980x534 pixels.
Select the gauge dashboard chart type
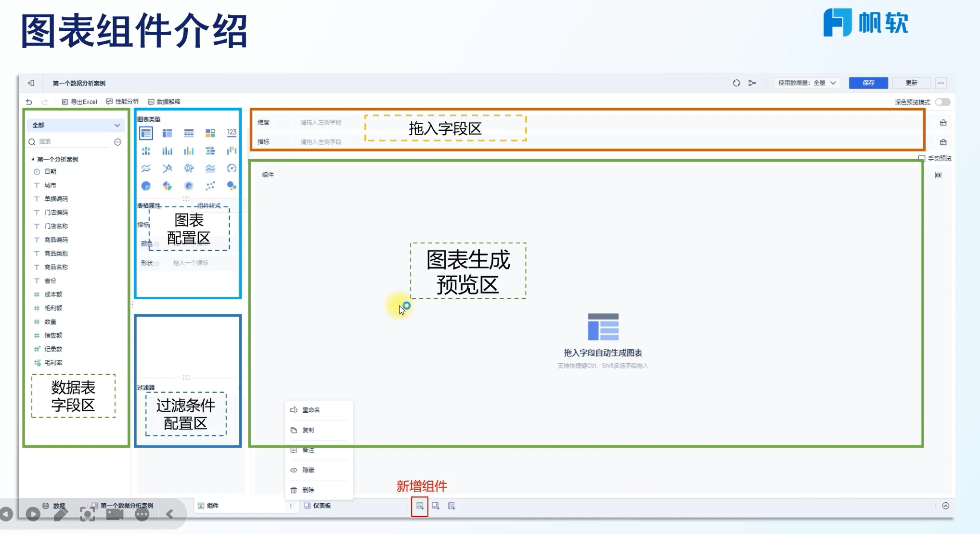pyautogui.click(x=232, y=168)
